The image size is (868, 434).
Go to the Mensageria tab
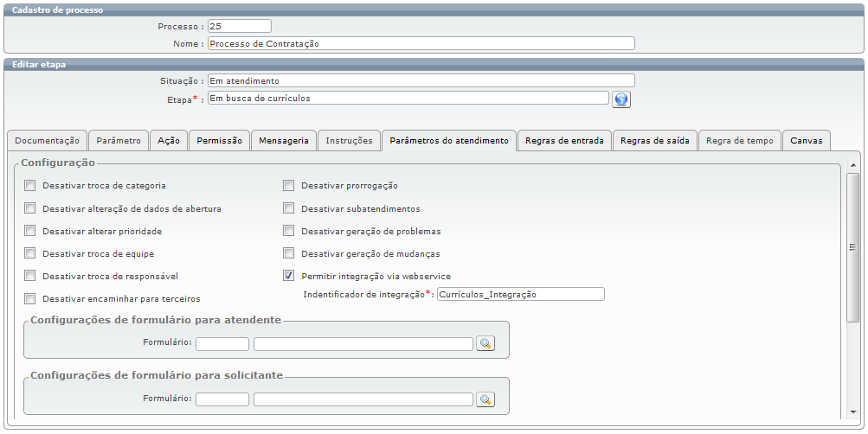click(284, 140)
